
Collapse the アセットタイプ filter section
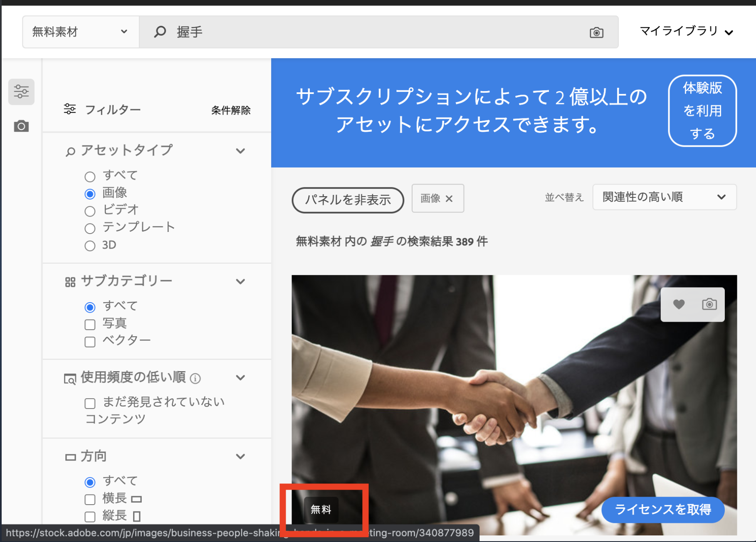point(240,151)
